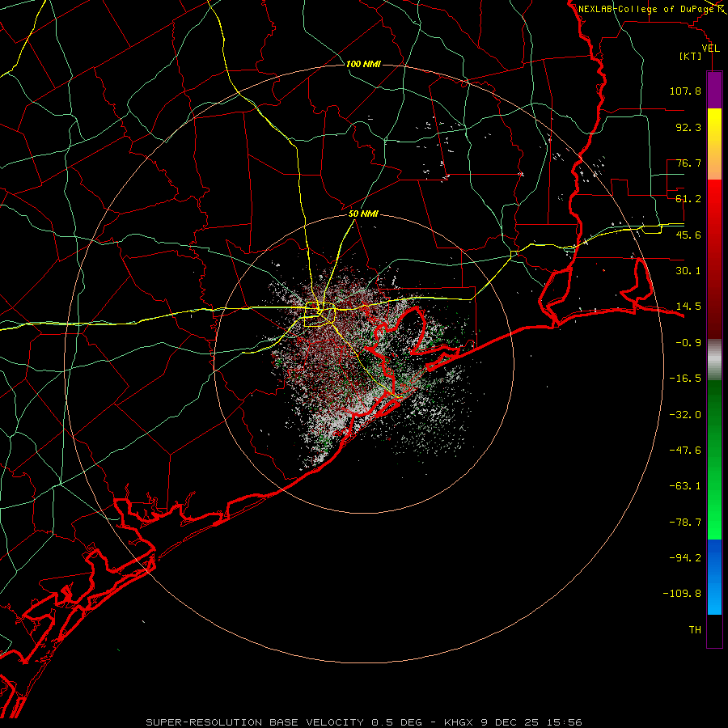Image resolution: width=728 pixels, height=728 pixels.
Task: Click the 50 NMI range ring label
Action: tap(363, 214)
